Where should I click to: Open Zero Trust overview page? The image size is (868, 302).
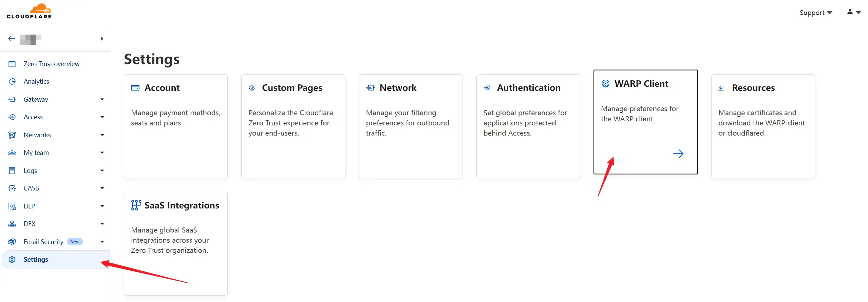tap(52, 64)
